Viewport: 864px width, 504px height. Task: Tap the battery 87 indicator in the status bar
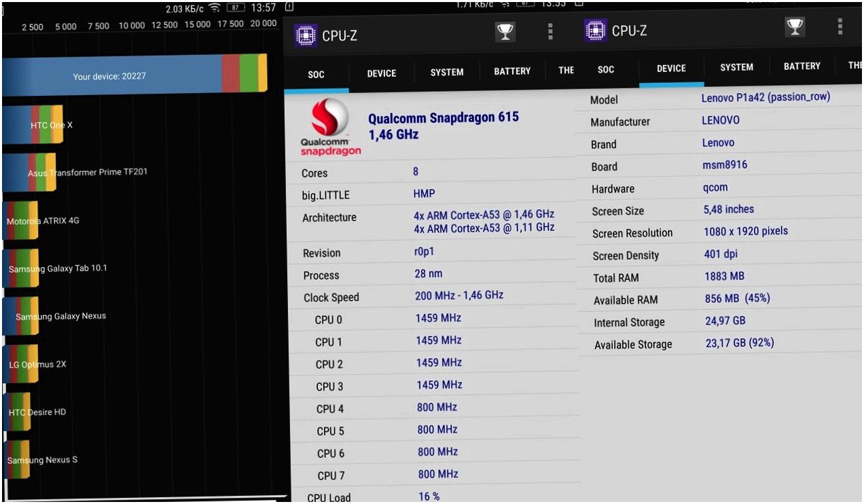[x=235, y=8]
